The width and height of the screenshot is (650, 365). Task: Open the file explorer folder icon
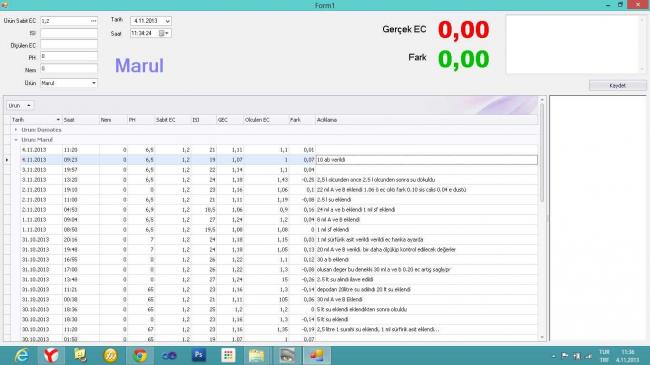click(x=257, y=355)
